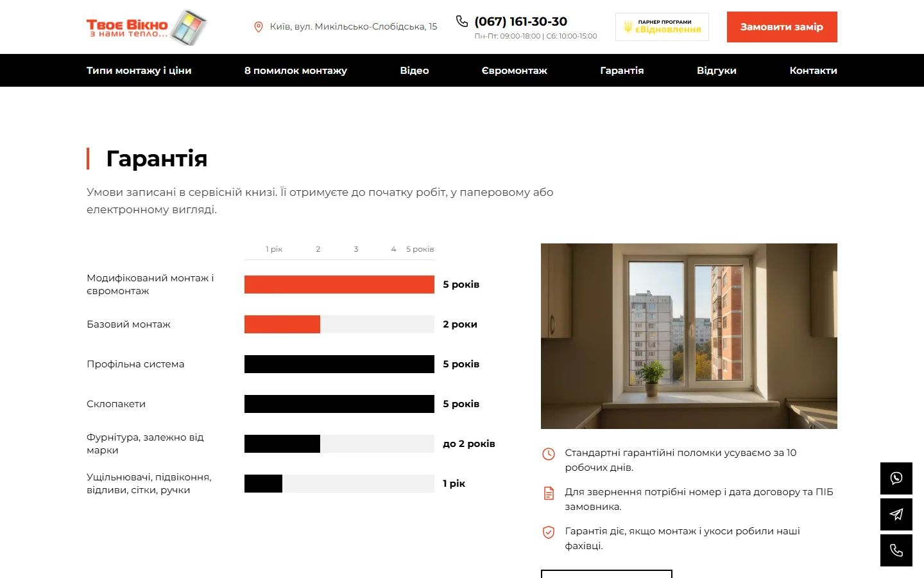Image resolution: width=924 pixels, height=578 pixels.
Task: Click the phone handset icon in header
Action: click(462, 21)
